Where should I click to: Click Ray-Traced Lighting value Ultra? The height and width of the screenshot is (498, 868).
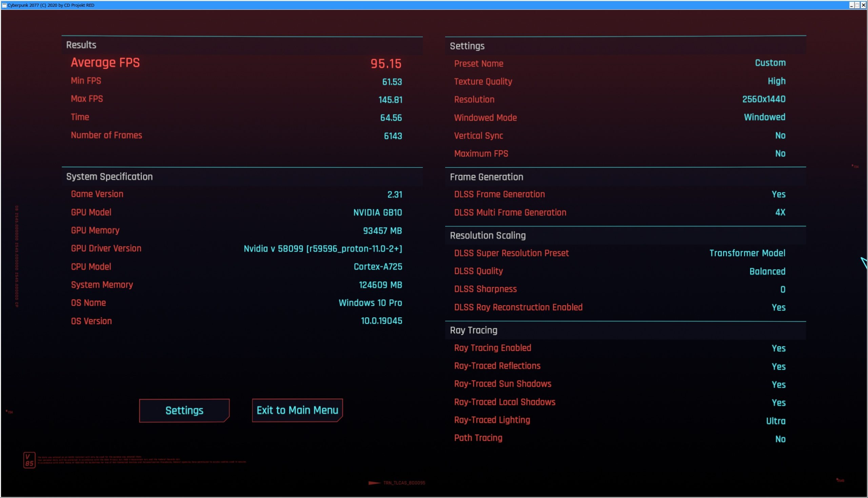(776, 421)
